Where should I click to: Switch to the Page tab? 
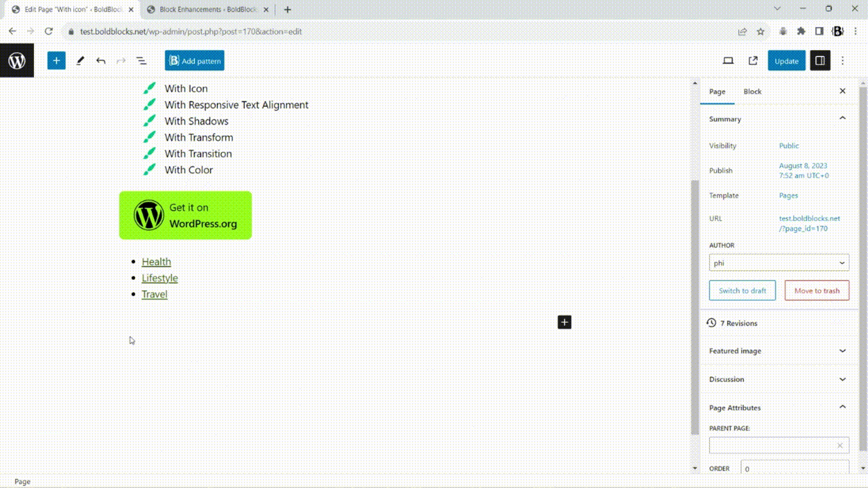[717, 91]
